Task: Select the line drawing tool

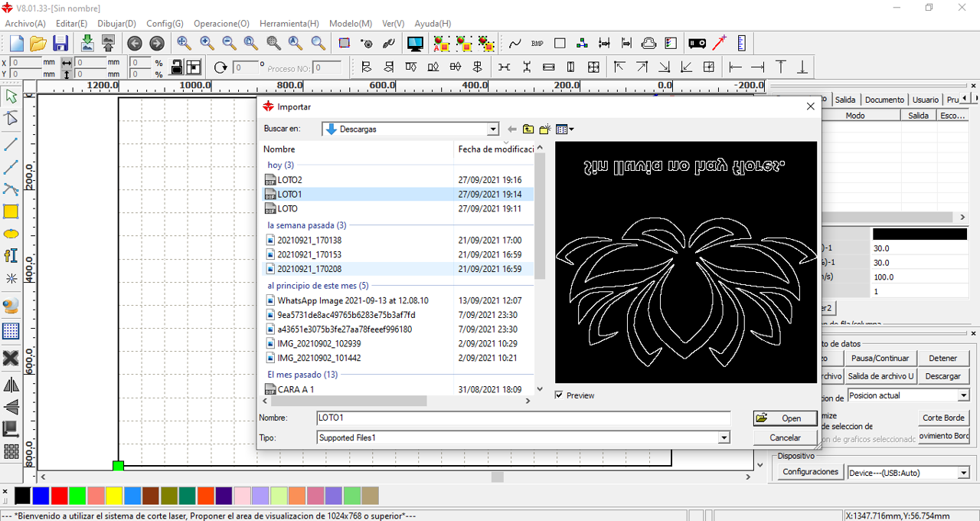Action: (x=11, y=144)
